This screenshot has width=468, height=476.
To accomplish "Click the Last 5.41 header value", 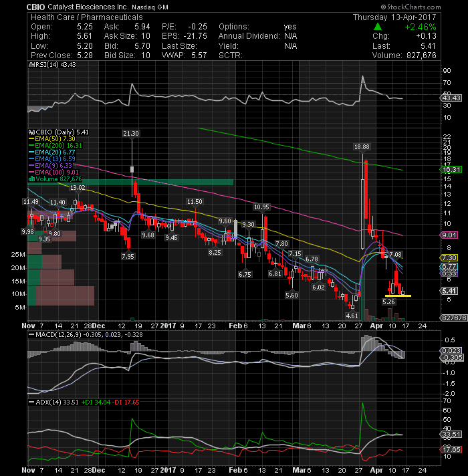I will (x=428, y=46).
